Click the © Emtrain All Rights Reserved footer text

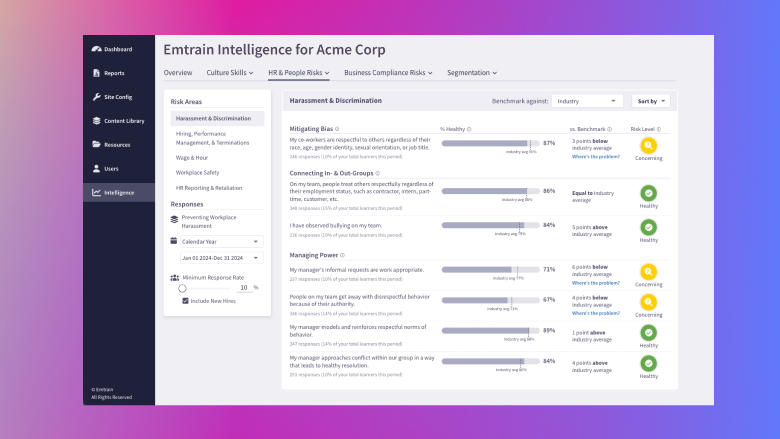click(111, 393)
